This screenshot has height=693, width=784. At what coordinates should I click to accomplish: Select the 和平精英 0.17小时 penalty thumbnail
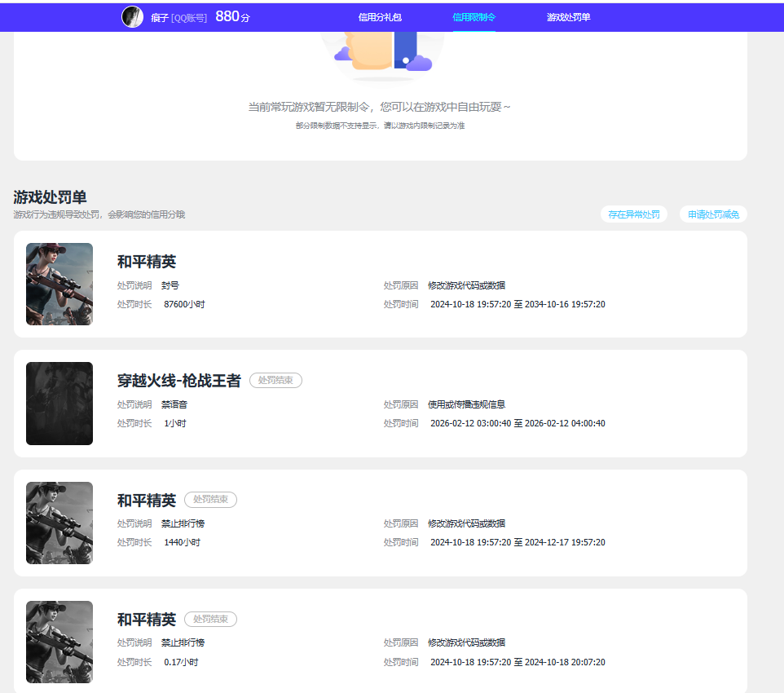[59, 642]
